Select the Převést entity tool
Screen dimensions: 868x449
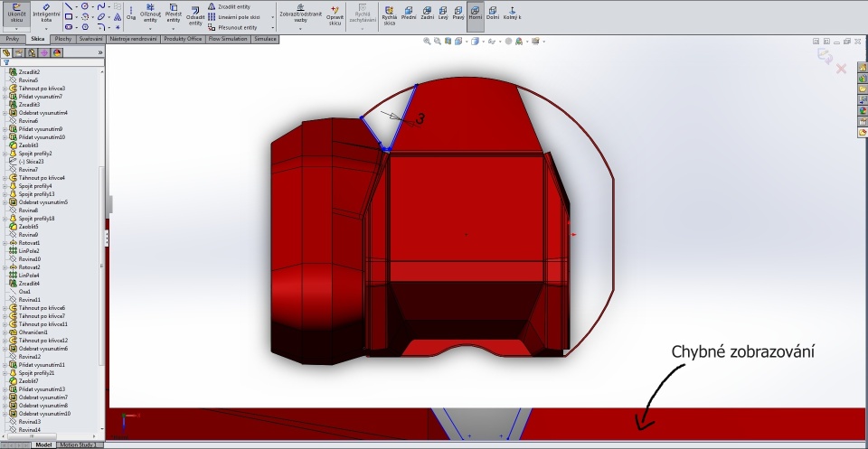pyautogui.click(x=173, y=14)
